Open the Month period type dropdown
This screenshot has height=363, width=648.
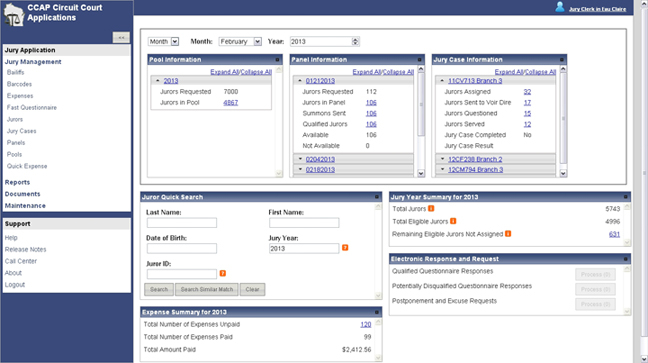163,41
